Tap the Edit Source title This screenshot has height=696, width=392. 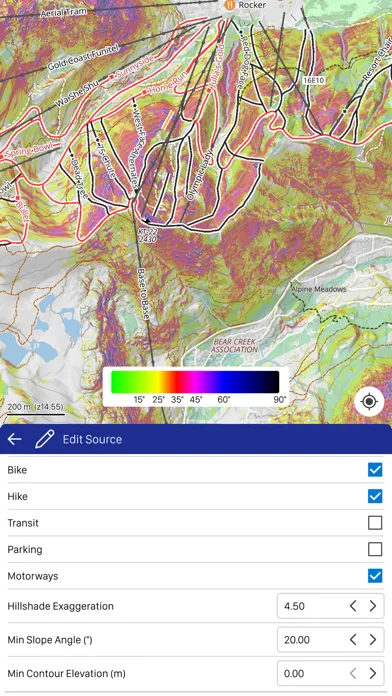point(92,439)
